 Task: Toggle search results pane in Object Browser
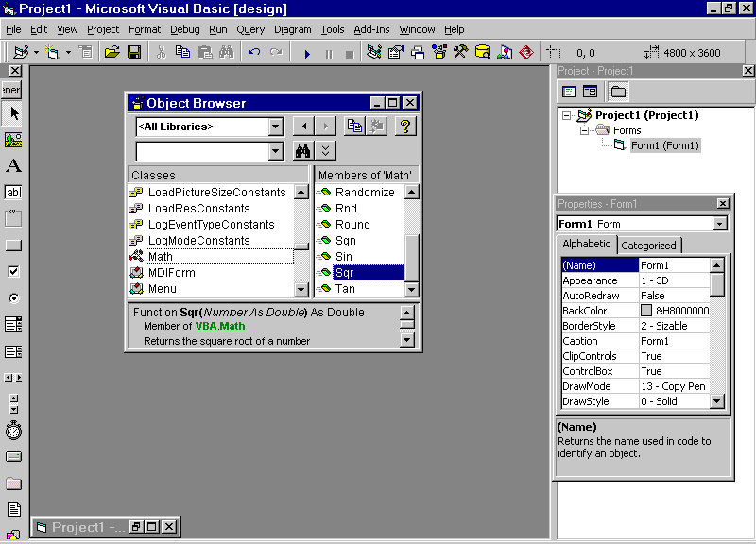tap(325, 151)
